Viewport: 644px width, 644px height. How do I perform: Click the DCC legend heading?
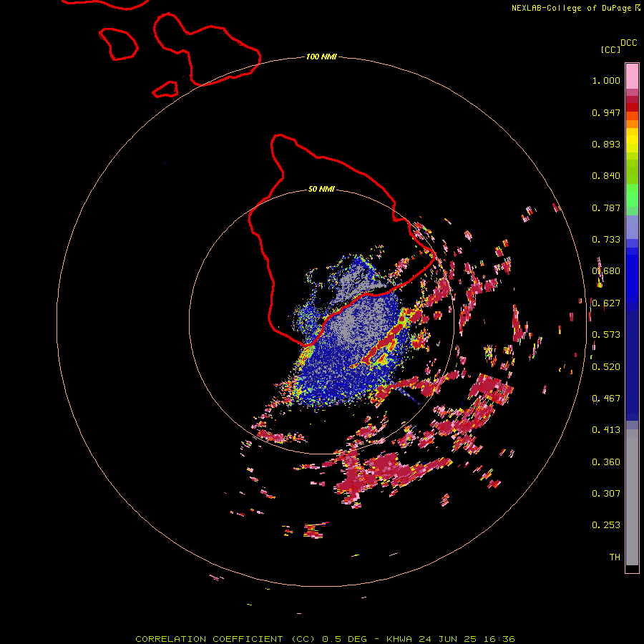tap(628, 43)
